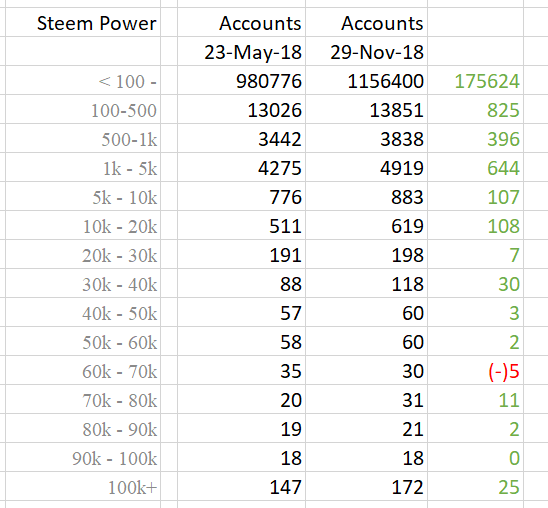Click the '5k - 10k' row label
The image size is (548, 508).
124,197
